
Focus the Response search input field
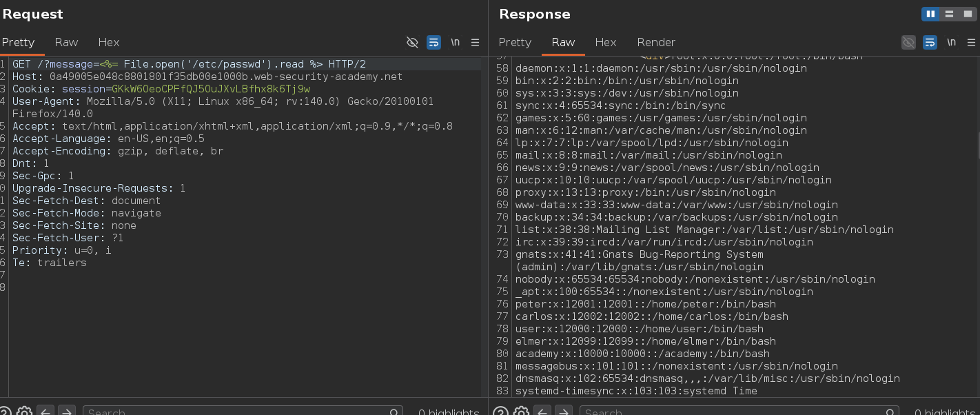[739, 412]
